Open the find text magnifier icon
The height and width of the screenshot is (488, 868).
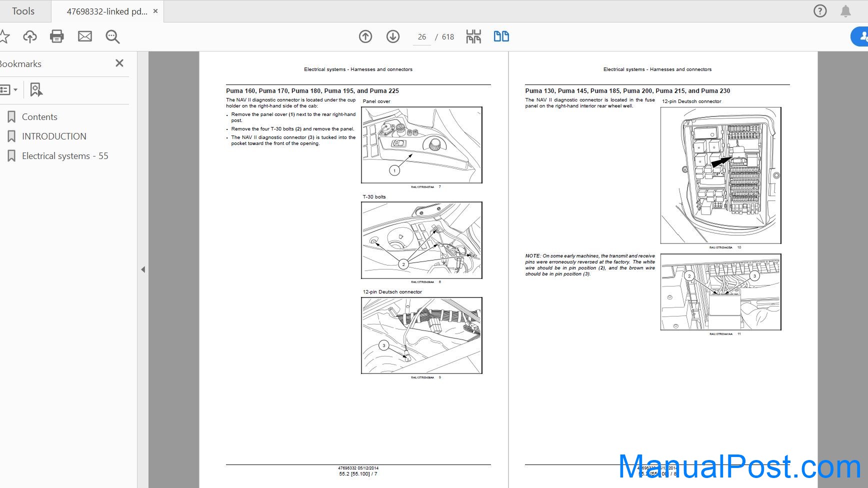coord(112,36)
